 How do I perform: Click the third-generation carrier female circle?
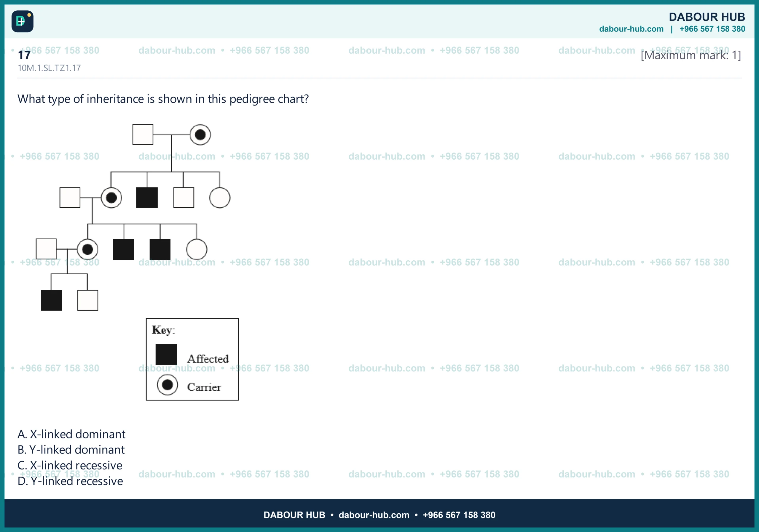[x=87, y=249]
